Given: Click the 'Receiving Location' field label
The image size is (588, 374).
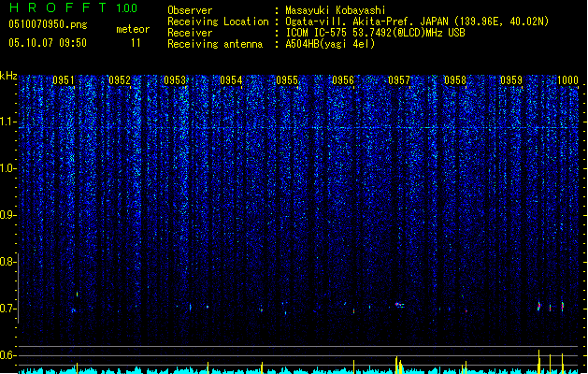Looking at the screenshot, I should (218, 22).
